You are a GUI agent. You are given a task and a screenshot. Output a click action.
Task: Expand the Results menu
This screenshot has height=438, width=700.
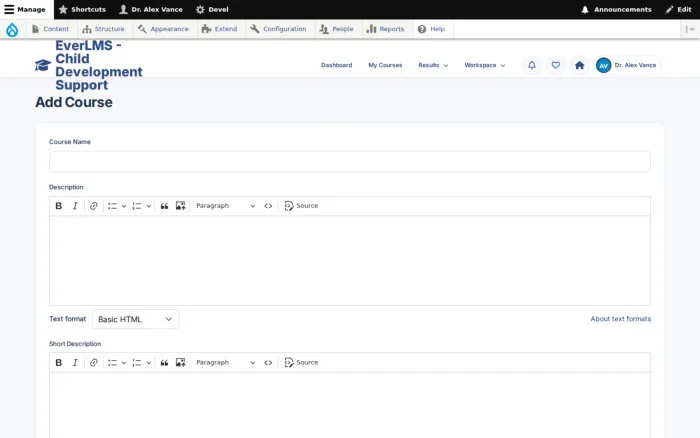(x=433, y=65)
